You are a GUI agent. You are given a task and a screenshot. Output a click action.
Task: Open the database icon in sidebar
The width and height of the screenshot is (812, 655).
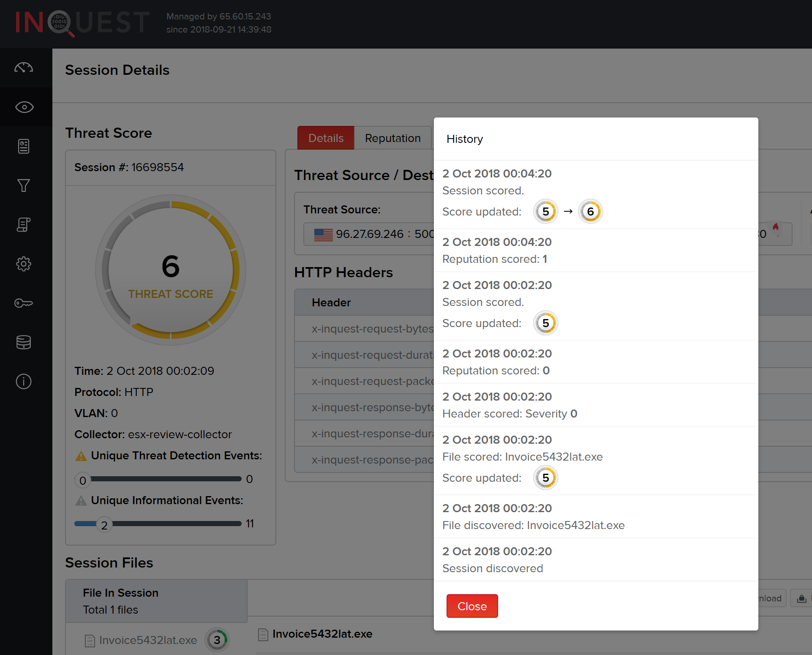(24, 342)
